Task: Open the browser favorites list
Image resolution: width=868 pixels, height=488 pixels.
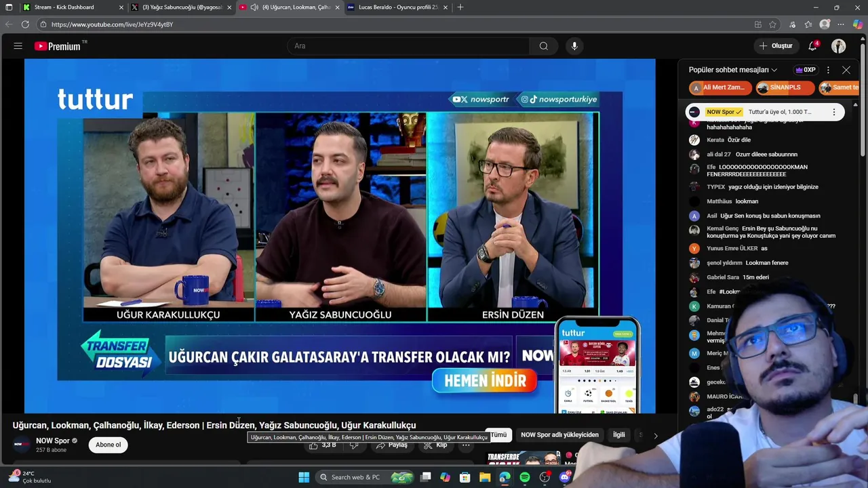Action: tap(808, 24)
